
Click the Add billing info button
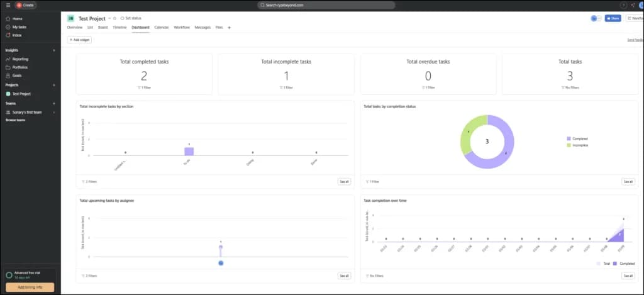30,287
